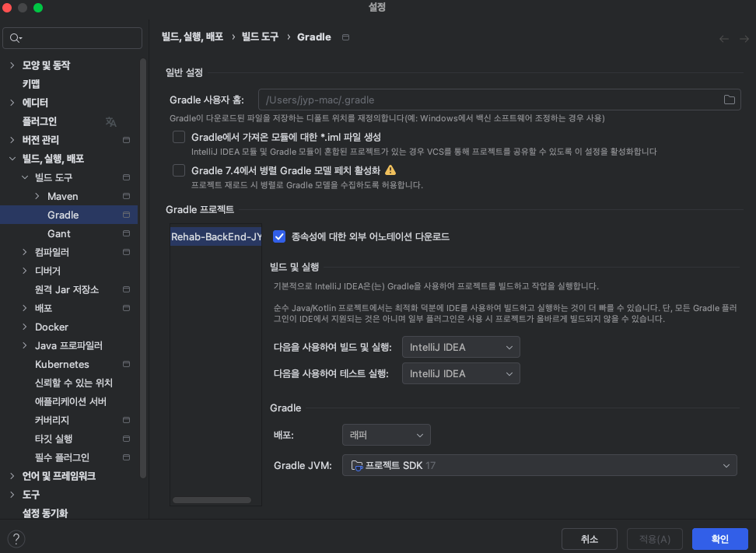Image resolution: width=756 pixels, height=553 pixels.
Task: Collapse the 빌드 도구 node
Action: coord(25,177)
